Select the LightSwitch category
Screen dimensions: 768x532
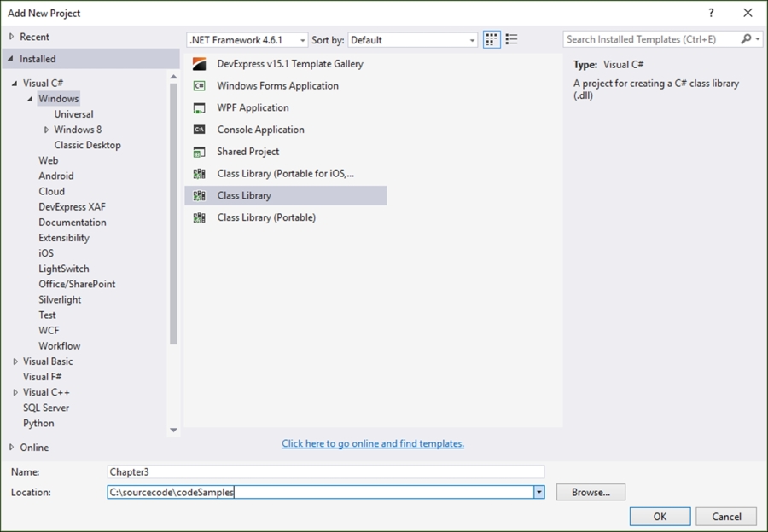click(64, 269)
